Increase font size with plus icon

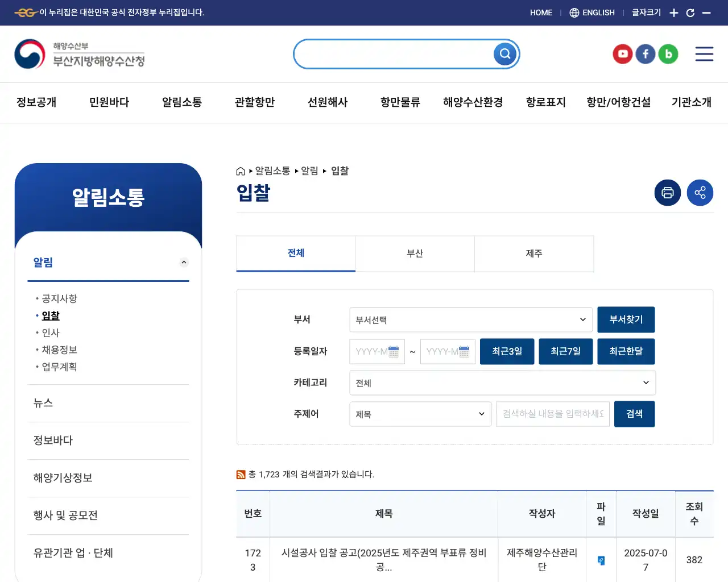click(x=674, y=13)
